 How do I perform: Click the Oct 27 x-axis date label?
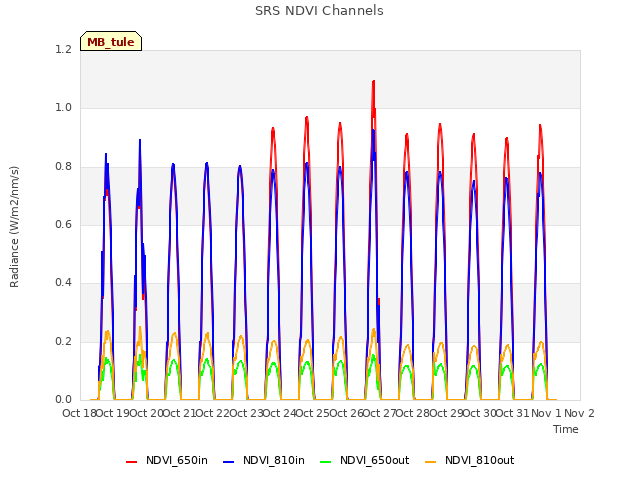[x=379, y=413]
